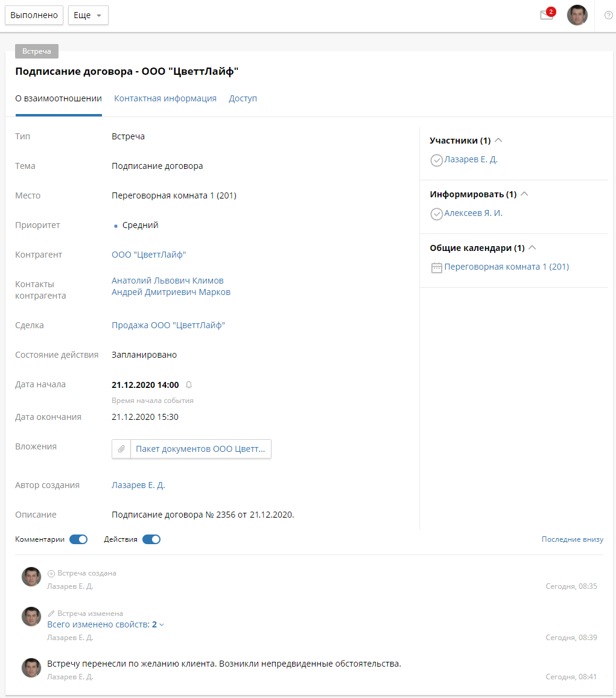Image resolution: width=616 pixels, height=698 pixels.
Task: Click the paperclip attachment icon
Action: coord(121,449)
